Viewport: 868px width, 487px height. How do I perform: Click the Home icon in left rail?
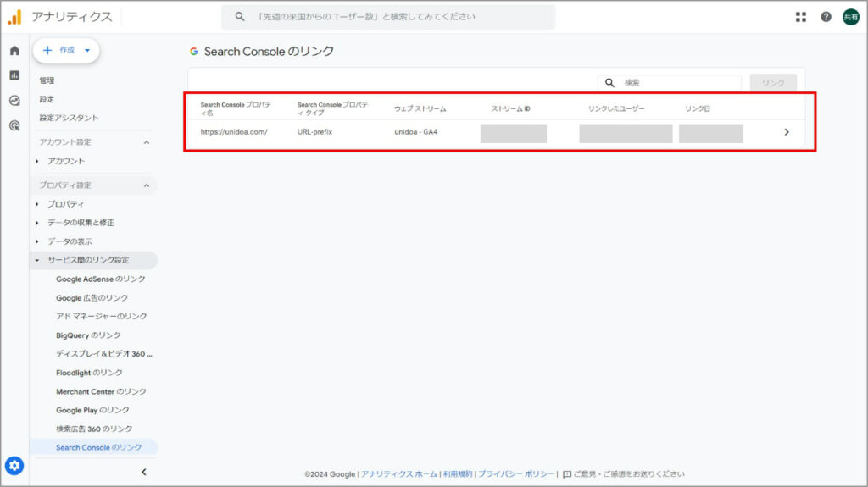(x=15, y=50)
